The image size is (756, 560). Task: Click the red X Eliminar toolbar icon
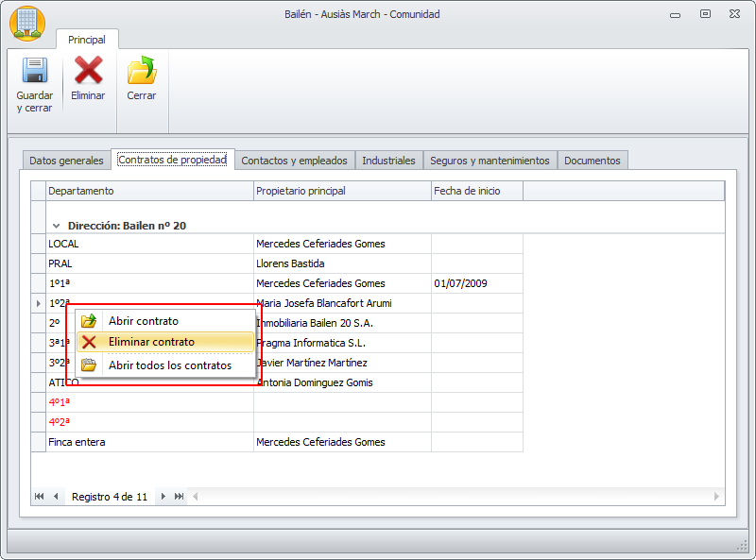pos(88,71)
